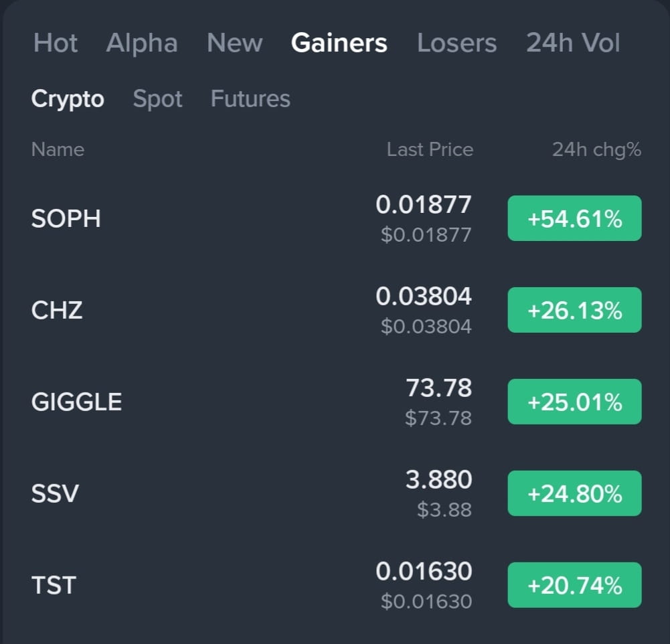The width and height of the screenshot is (670, 644).
Task: Open the 24h Vol tab
Action: (x=573, y=43)
